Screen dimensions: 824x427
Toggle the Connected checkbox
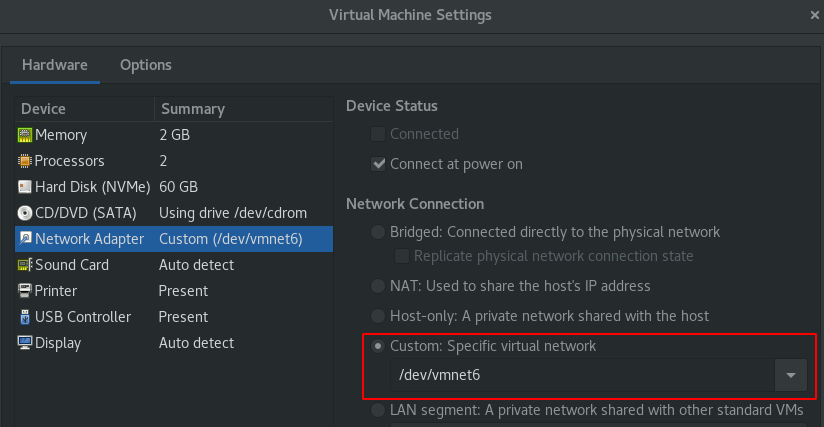378,134
